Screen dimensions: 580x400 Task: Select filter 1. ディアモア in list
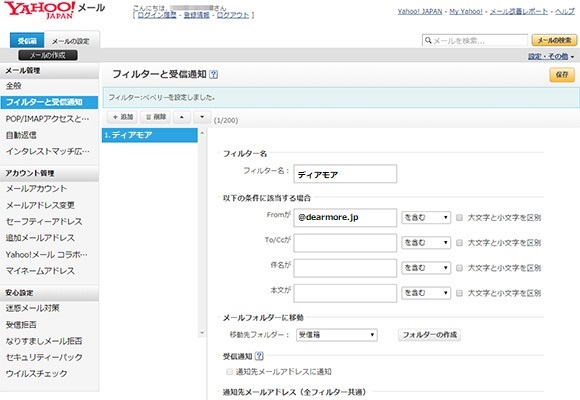pos(149,135)
